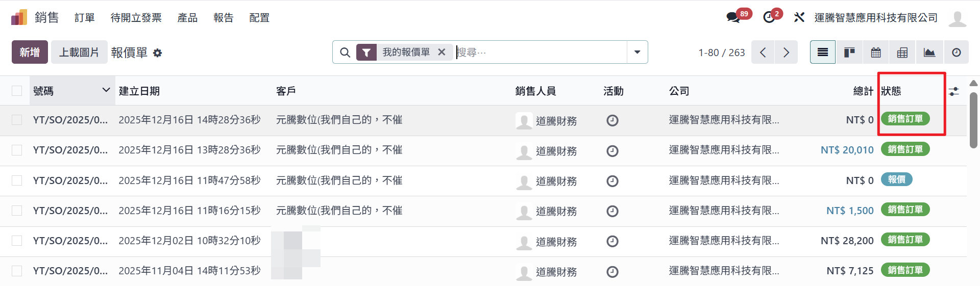Click the 新增 button

(30, 52)
